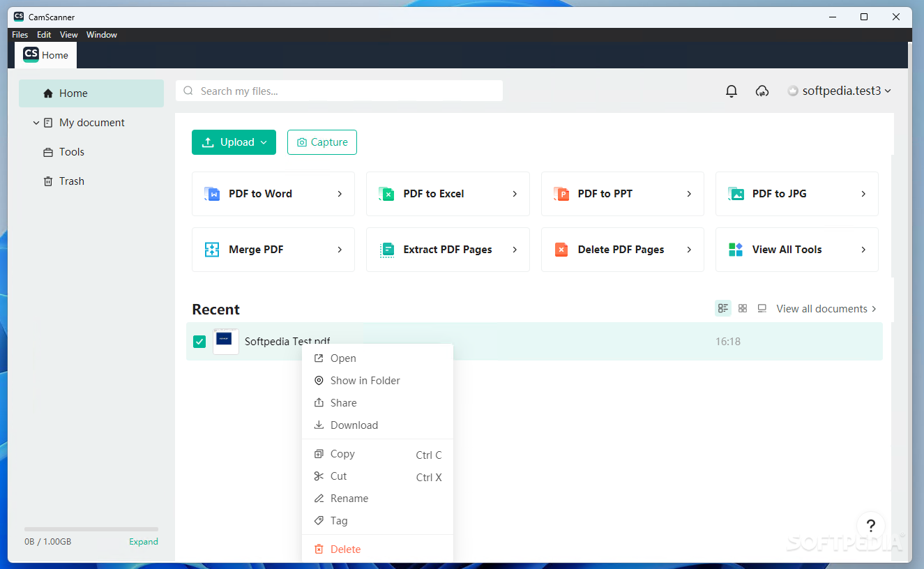Image resolution: width=924 pixels, height=569 pixels.
Task: Click the user avatar beside softpedia.test3
Action: (x=793, y=91)
